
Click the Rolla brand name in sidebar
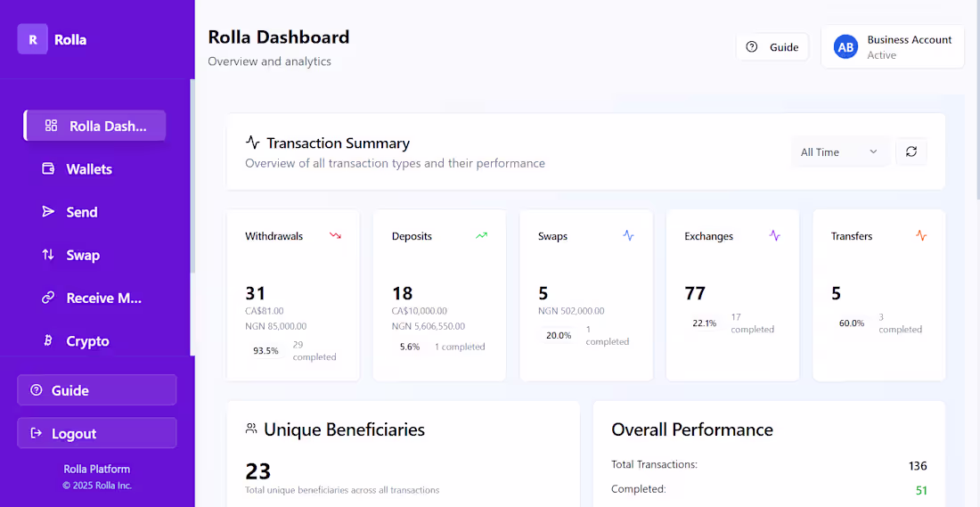(70, 39)
